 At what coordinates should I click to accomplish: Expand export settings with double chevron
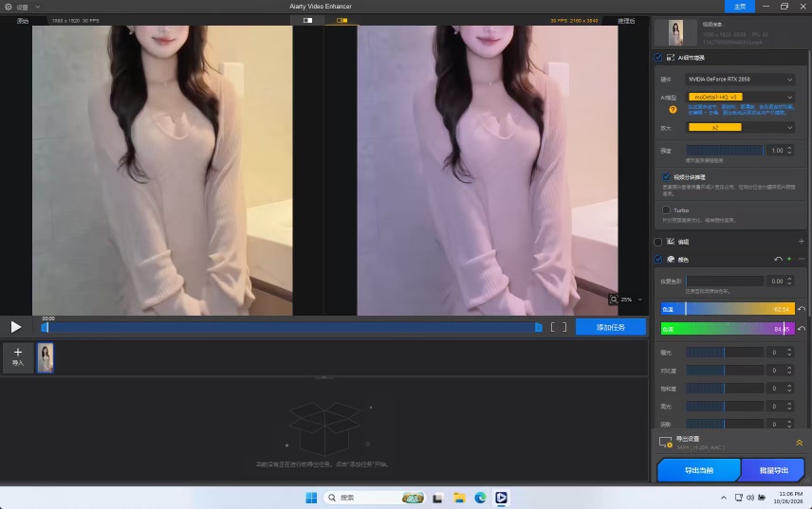(799, 443)
